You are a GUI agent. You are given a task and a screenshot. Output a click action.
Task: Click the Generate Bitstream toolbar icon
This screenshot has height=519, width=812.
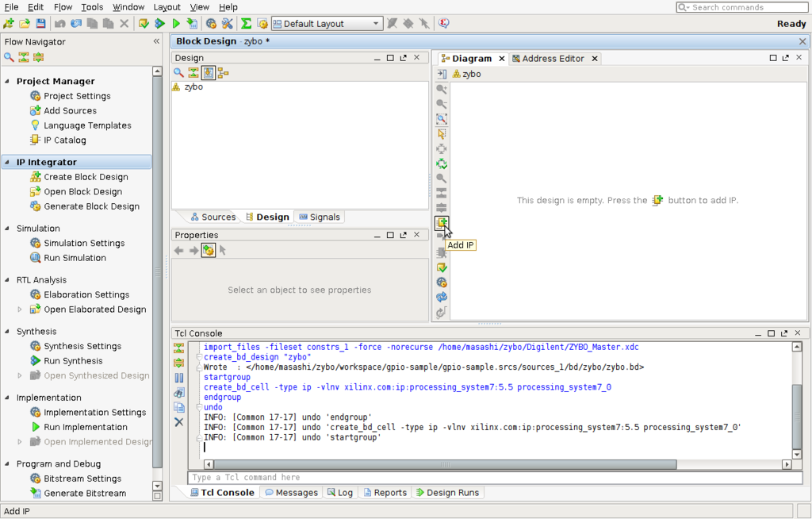click(192, 23)
